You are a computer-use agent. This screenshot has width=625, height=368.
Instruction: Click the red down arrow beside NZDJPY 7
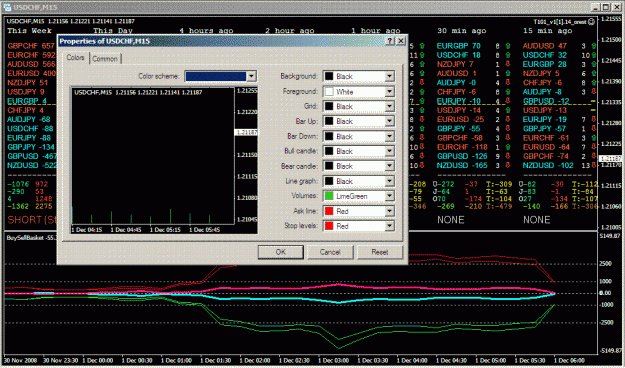click(x=508, y=64)
